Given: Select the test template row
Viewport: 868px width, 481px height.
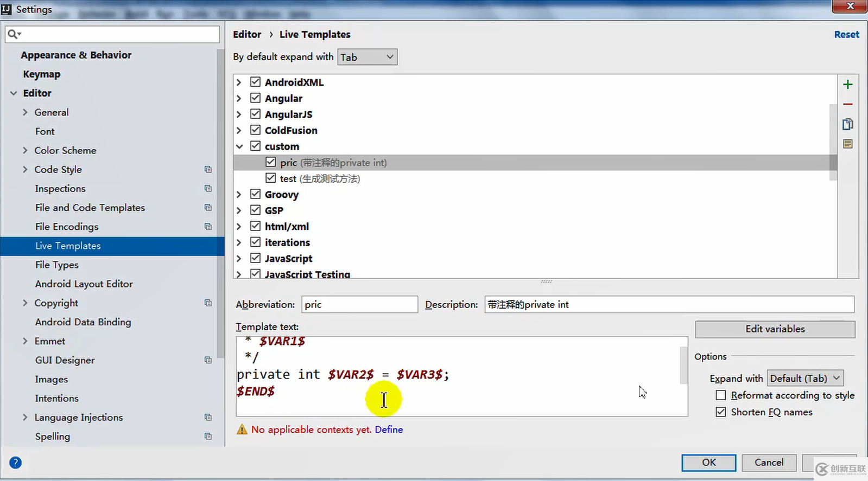Looking at the screenshot, I should coord(535,178).
